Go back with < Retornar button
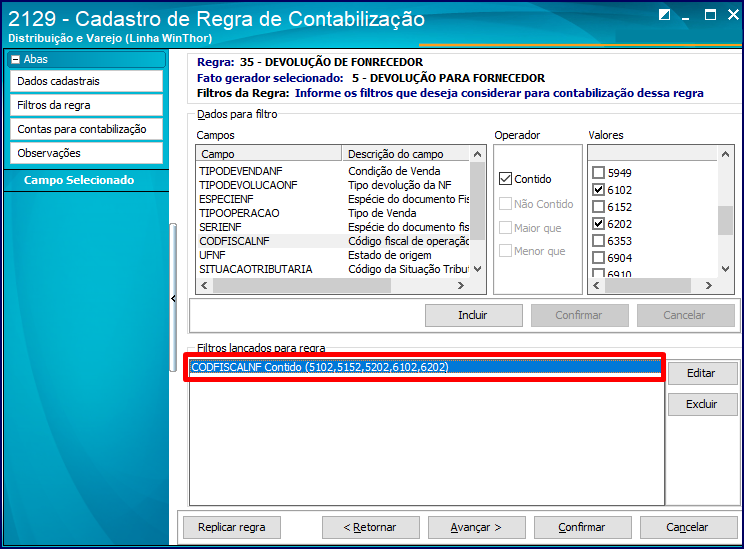This screenshot has width=744, height=549. tap(371, 527)
